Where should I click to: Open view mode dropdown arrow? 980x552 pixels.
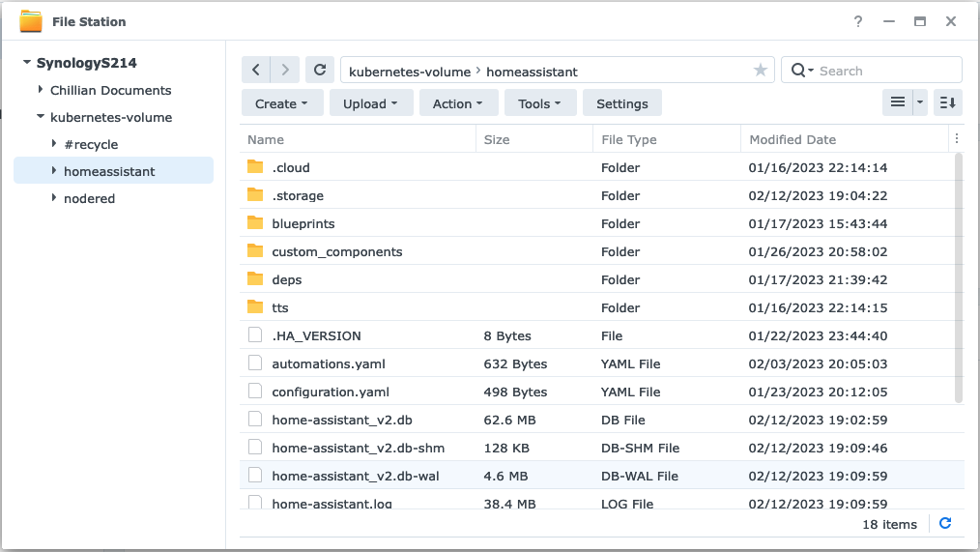tap(920, 102)
